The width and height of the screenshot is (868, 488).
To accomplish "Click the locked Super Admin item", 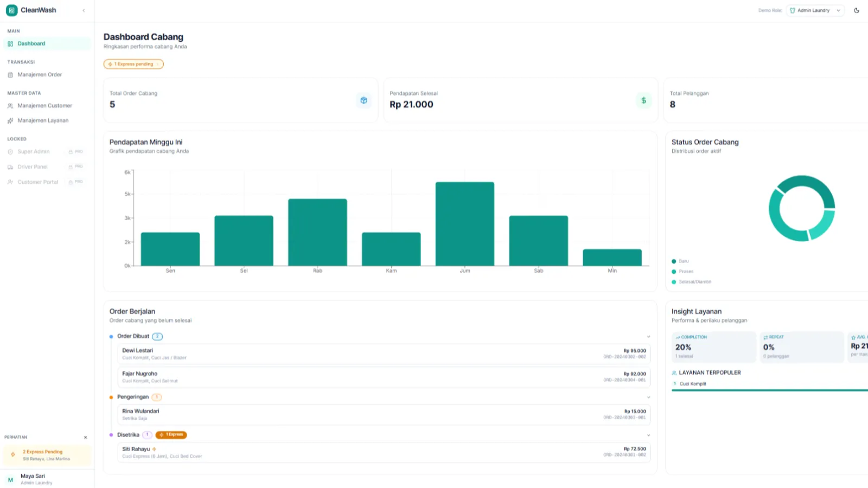I will 47,152.
